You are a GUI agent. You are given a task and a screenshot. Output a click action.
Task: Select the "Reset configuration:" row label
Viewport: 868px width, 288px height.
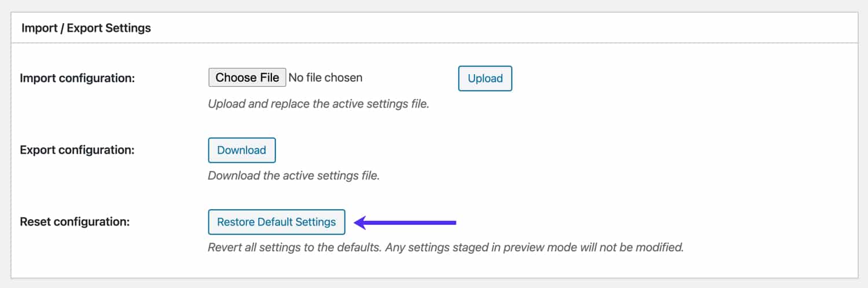75,222
